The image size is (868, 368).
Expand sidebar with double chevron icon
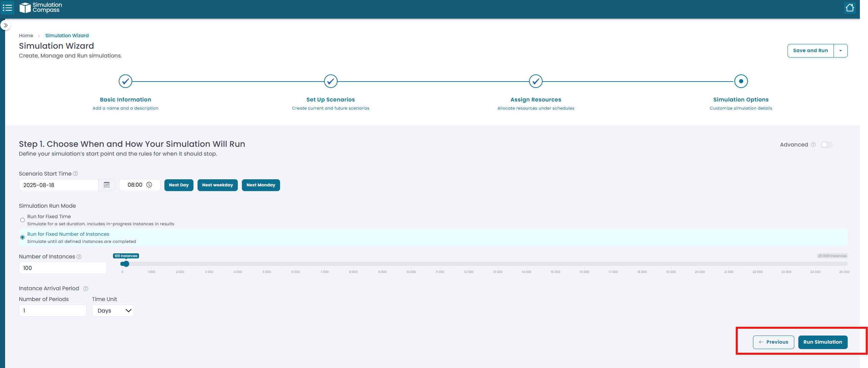(x=5, y=25)
